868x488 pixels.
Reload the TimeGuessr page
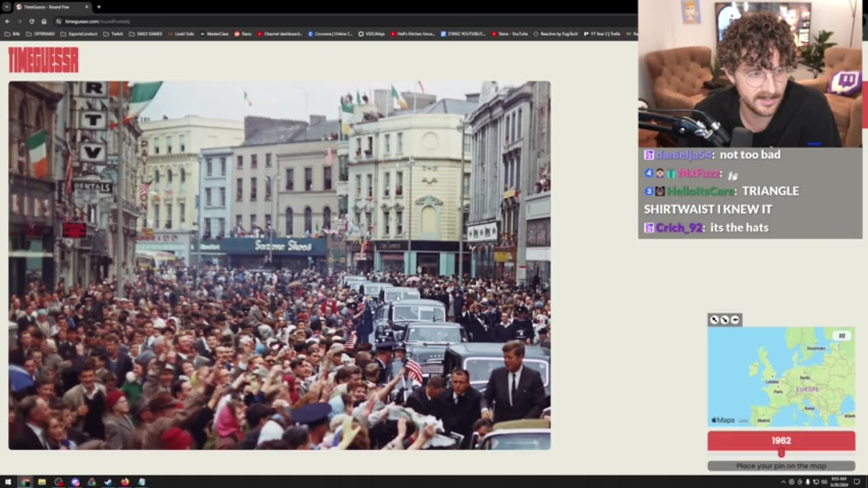(32, 21)
